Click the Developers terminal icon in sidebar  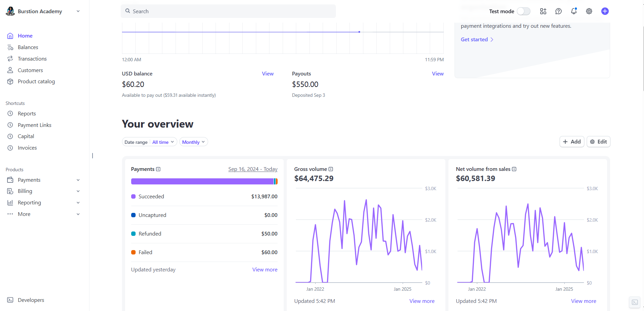pyautogui.click(x=10, y=300)
